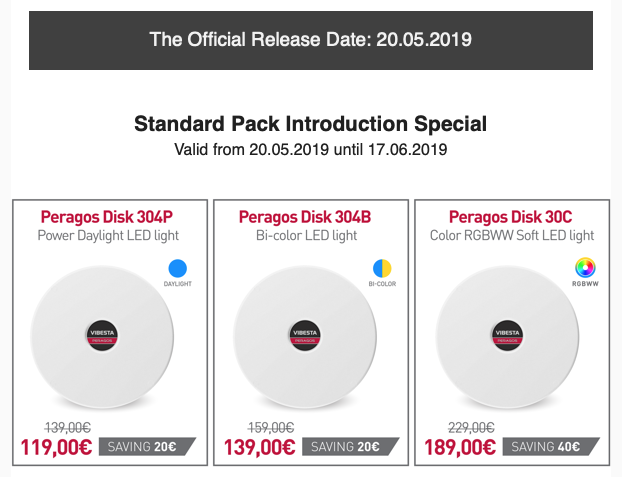Open the Peragos Disk 304P title link

tap(107, 217)
